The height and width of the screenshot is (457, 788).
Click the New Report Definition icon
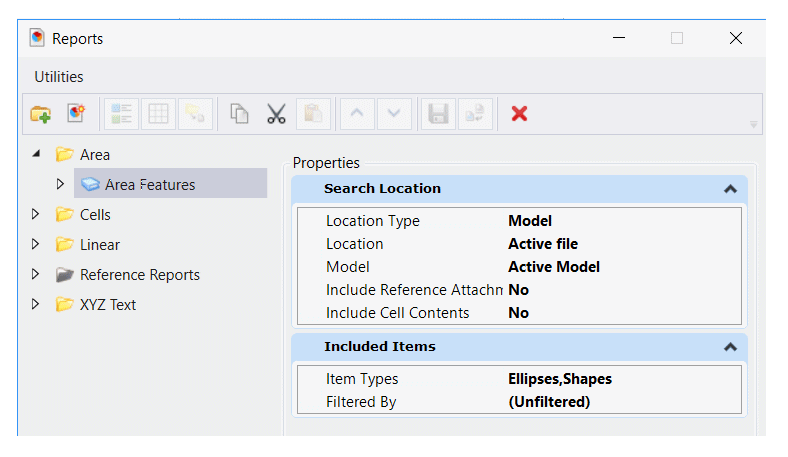[x=76, y=114]
